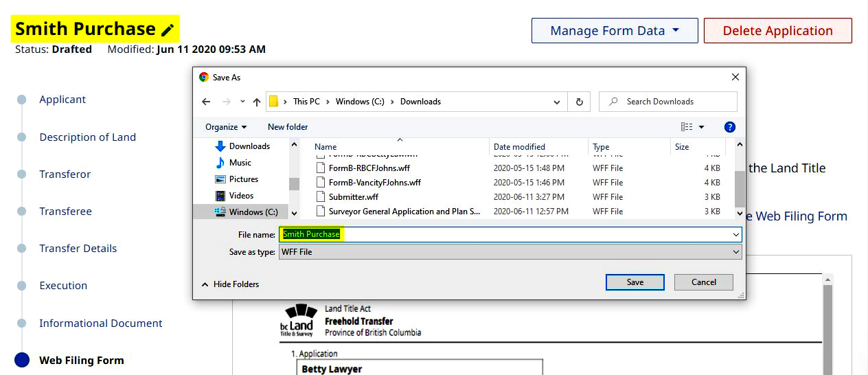Open the Organize menu
868x375 pixels.
(x=226, y=127)
